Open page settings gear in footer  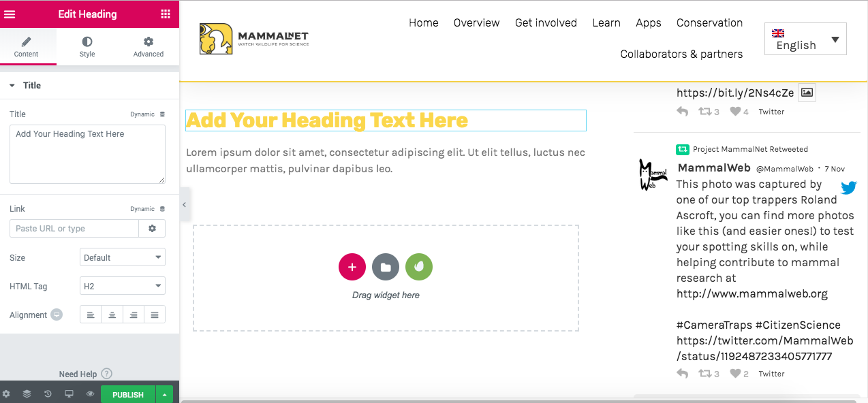tap(6, 394)
